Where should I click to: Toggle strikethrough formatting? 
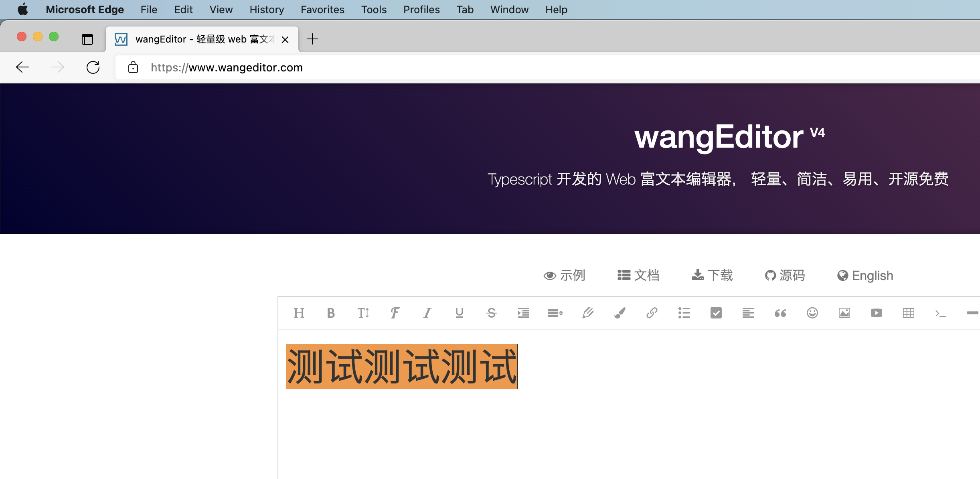point(492,313)
